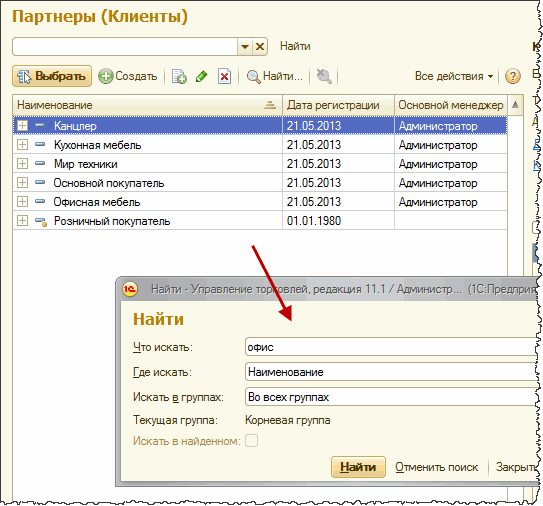Click the Искать в группах field
The width and height of the screenshot is (543, 506).
pos(391,397)
